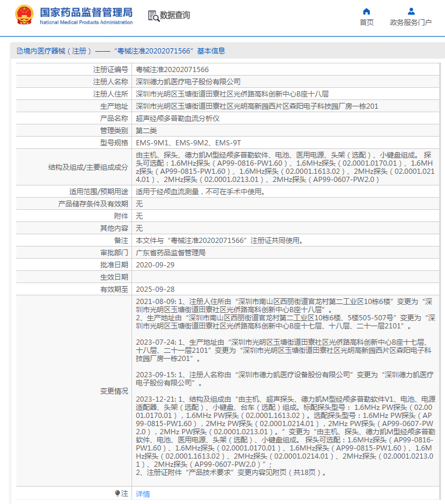The height and width of the screenshot is (504, 445).
Task: Click 无 in 附件 row
Action: (139, 216)
